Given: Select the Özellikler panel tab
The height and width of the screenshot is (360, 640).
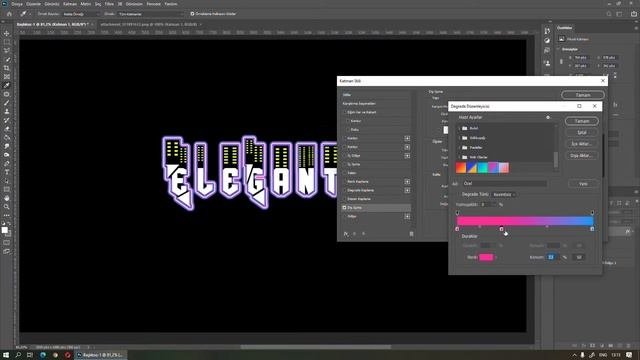Looking at the screenshot, I should [x=564, y=28].
